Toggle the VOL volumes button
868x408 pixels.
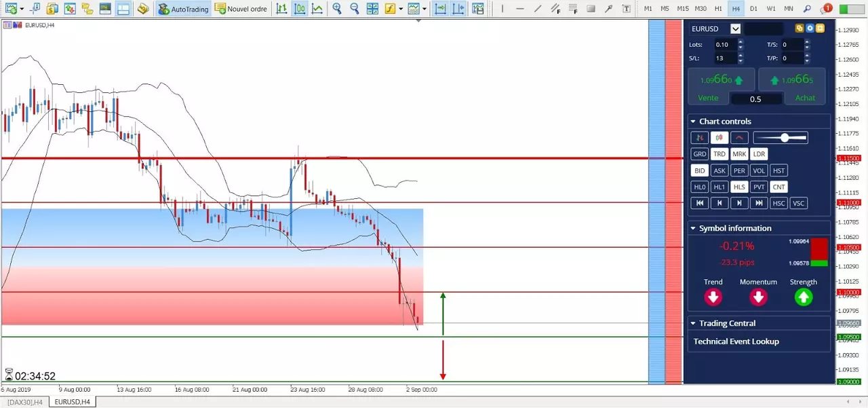tap(759, 170)
